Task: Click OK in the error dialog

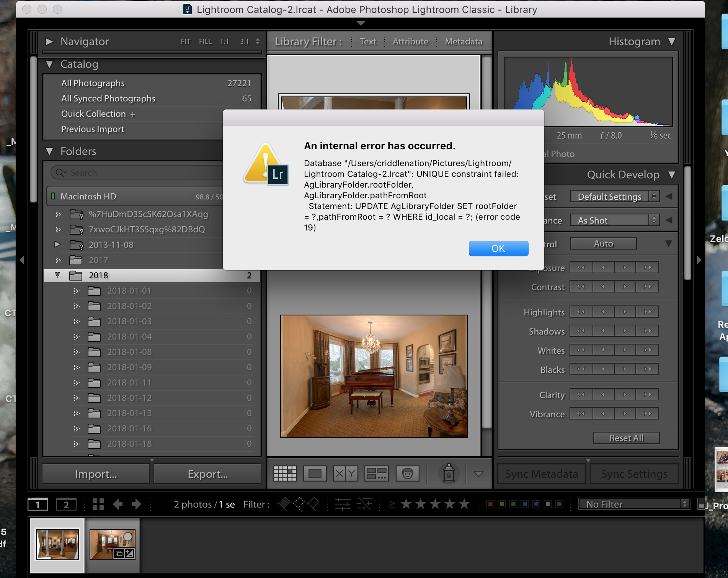Action: click(498, 248)
